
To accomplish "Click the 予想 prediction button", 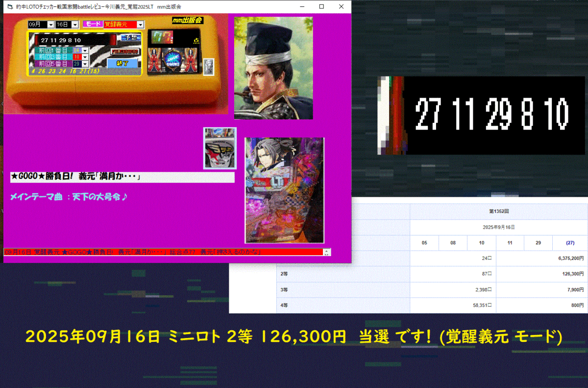I will [x=131, y=37].
